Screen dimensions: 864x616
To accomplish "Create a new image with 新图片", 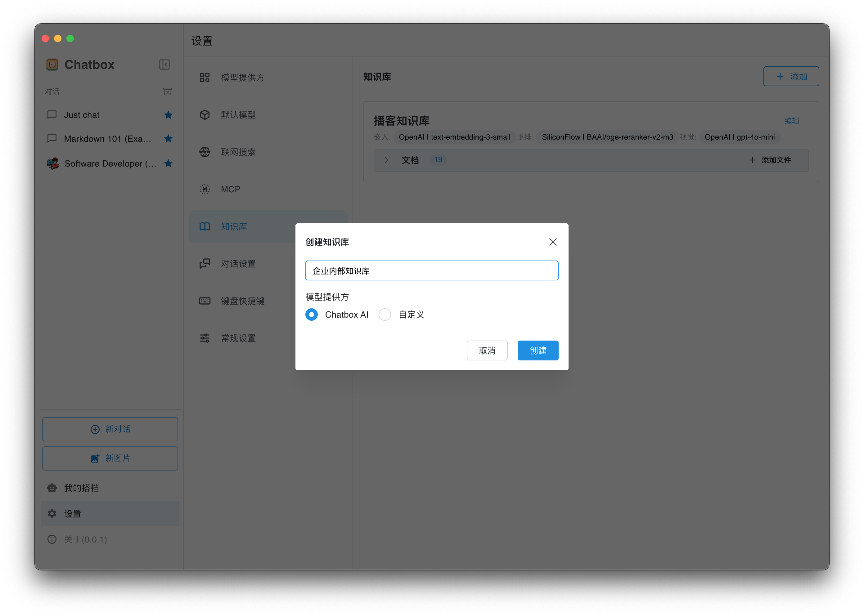I will coord(110,458).
